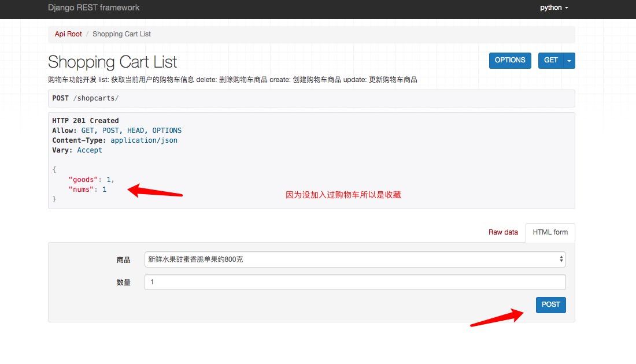This screenshot has height=364, width=636.
Task: Click the 商品 field label
Action: [x=123, y=260]
